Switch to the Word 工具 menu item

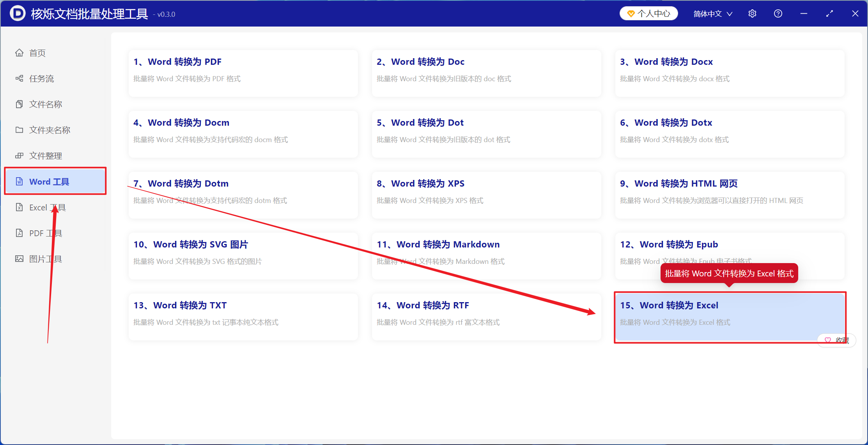55,182
